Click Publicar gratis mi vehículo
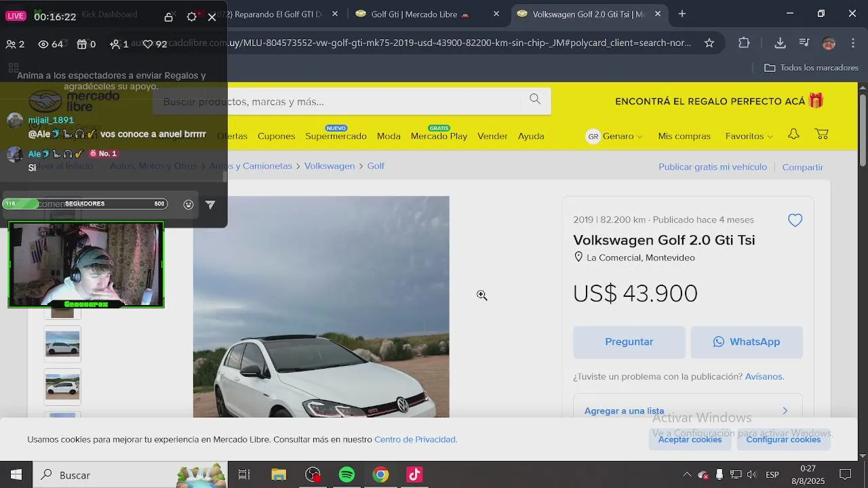Screen dimensions: 868x488 713,167
